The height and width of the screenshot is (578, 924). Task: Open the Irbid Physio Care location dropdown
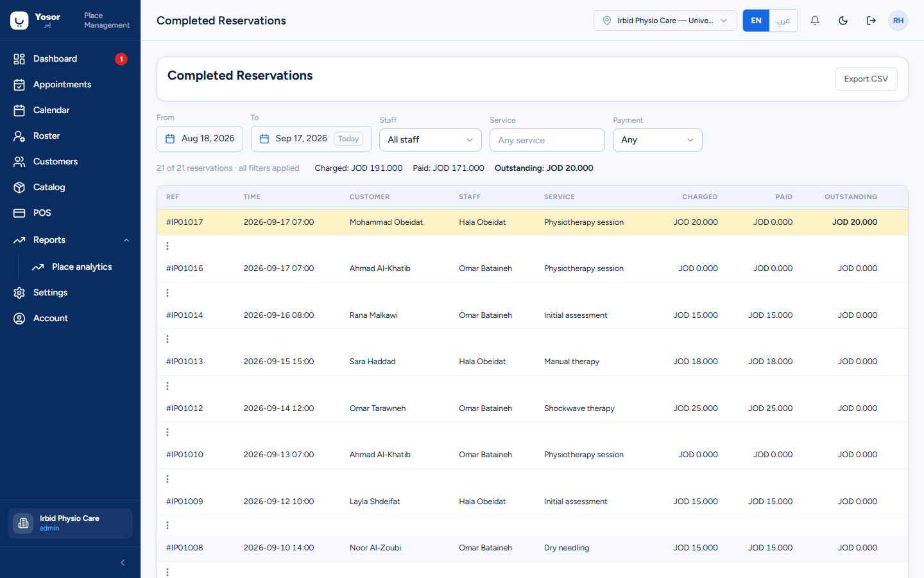coord(665,21)
